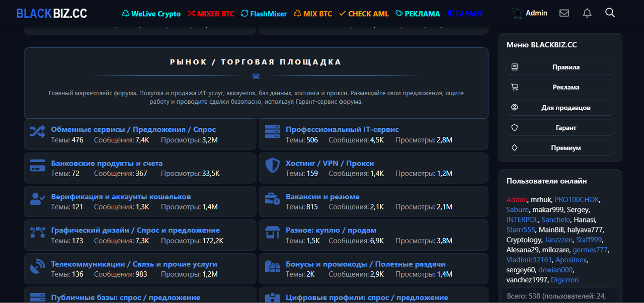Viewport: 644px width, 303px height.
Task: Open Телекоммуникации / Связь и прочие услуги forum
Action: tap(134, 264)
